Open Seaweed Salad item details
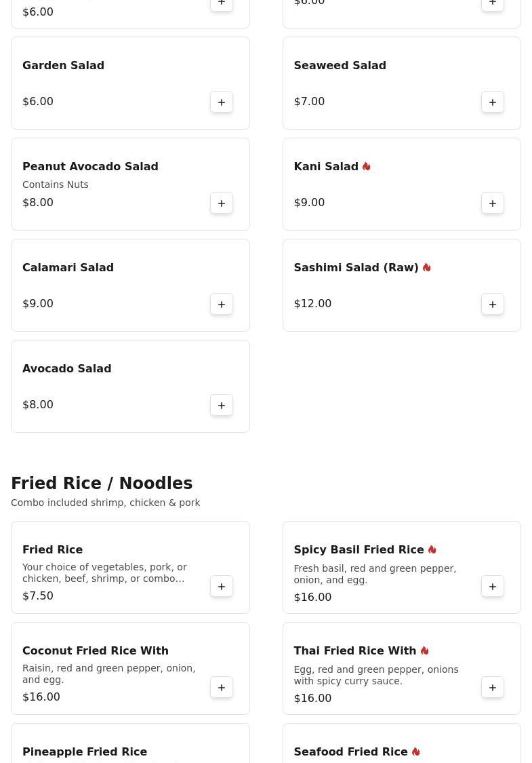The image size is (532, 763). coord(340,65)
